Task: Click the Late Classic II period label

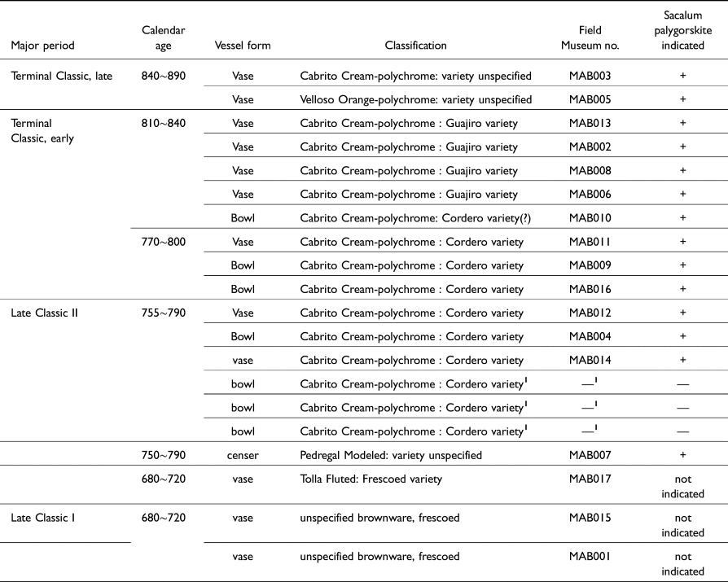Action: pos(44,313)
